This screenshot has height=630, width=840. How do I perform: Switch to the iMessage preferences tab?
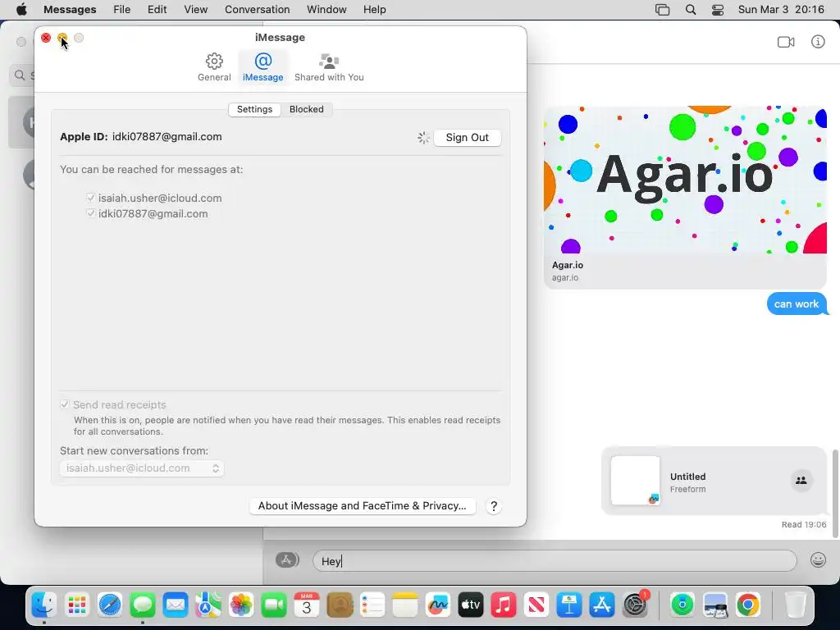(262, 67)
